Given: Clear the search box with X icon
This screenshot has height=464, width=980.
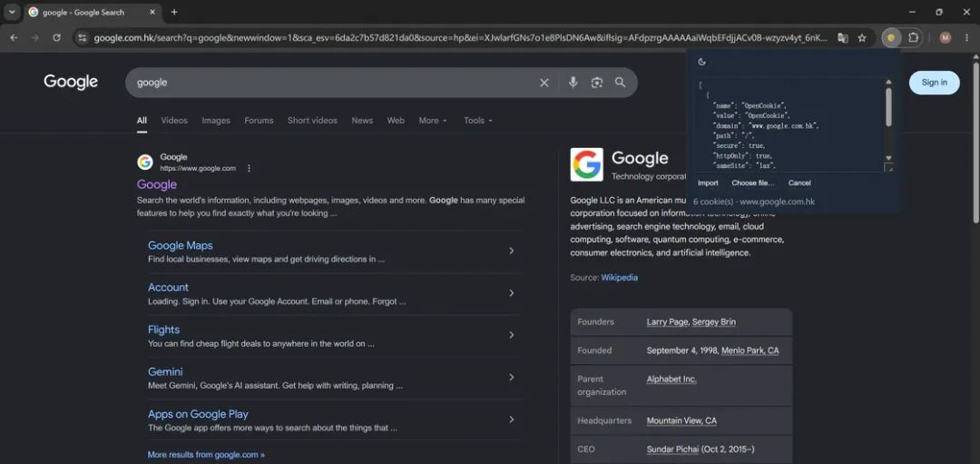Looking at the screenshot, I should pos(544,83).
